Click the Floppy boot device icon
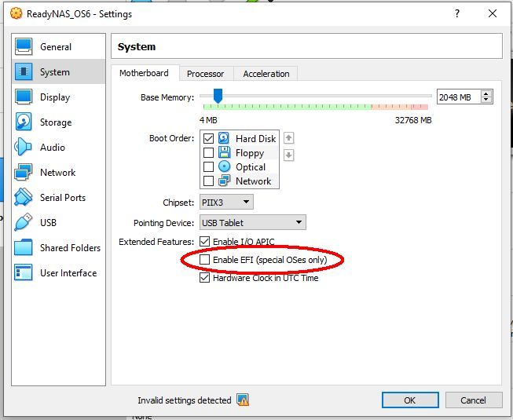The width and height of the screenshot is (513, 420). pyautogui.click(x=224, y=152)
